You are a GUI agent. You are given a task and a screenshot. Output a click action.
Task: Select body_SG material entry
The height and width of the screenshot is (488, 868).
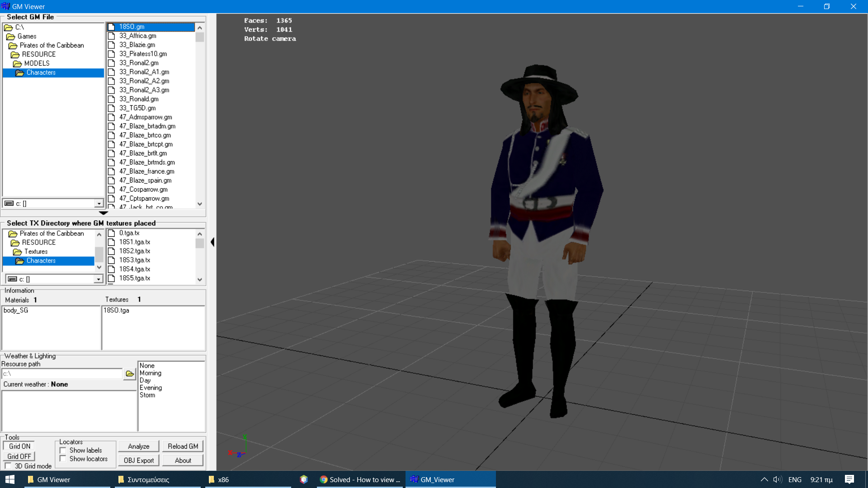pos(16,310)
